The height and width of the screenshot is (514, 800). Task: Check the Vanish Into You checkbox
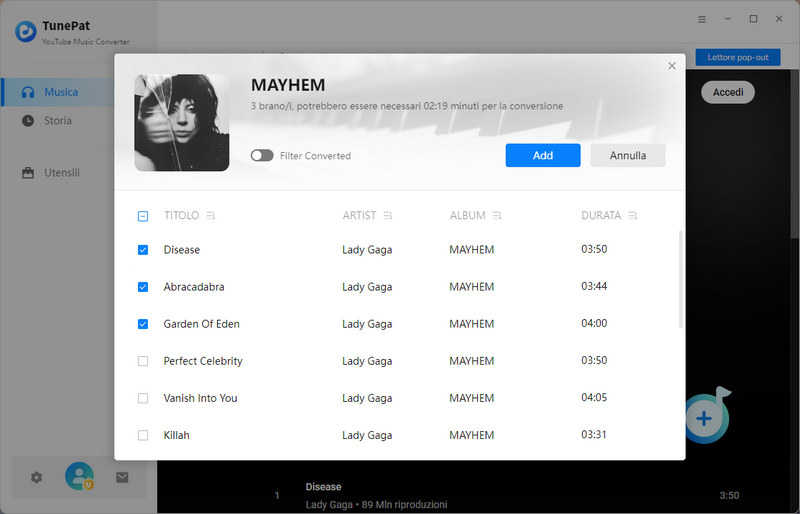click(143, 398)
